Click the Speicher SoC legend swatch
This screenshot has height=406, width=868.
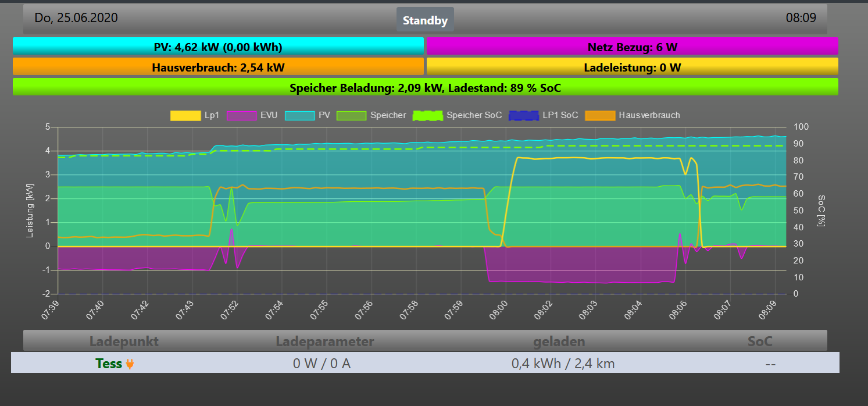[x=427, y=115]
